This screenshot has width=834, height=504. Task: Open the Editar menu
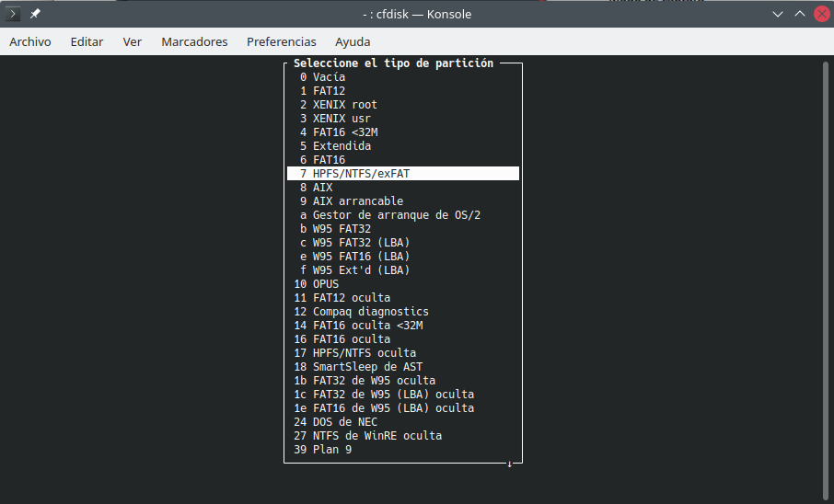(x=87, y=41)
